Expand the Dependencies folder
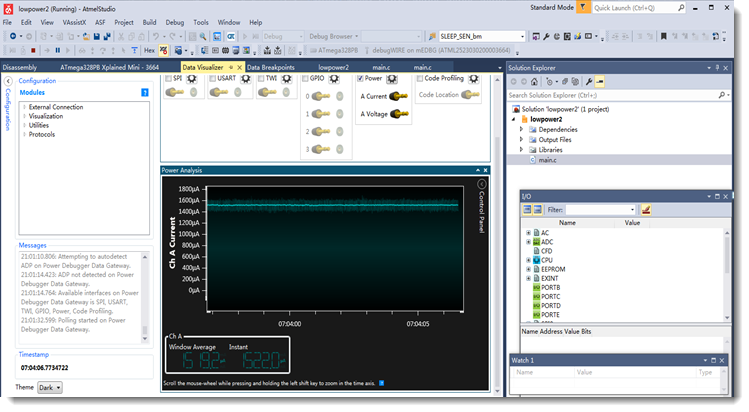This screenshot has width=749, height=412. click(x=521, y=129)
